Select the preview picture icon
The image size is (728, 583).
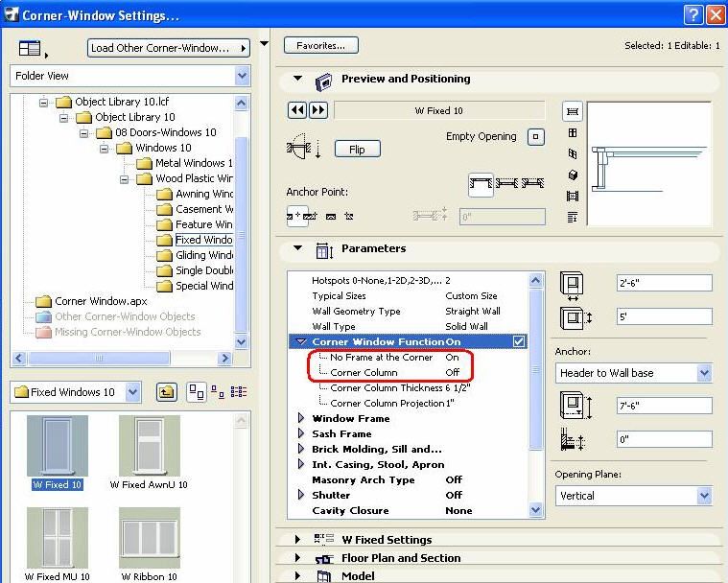(573, 196)
